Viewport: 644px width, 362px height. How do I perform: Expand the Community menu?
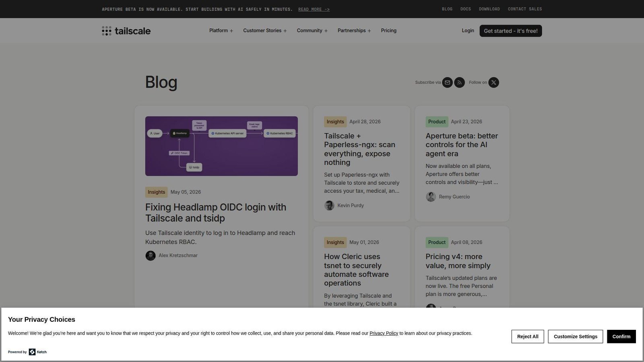[x=312, y=31]
